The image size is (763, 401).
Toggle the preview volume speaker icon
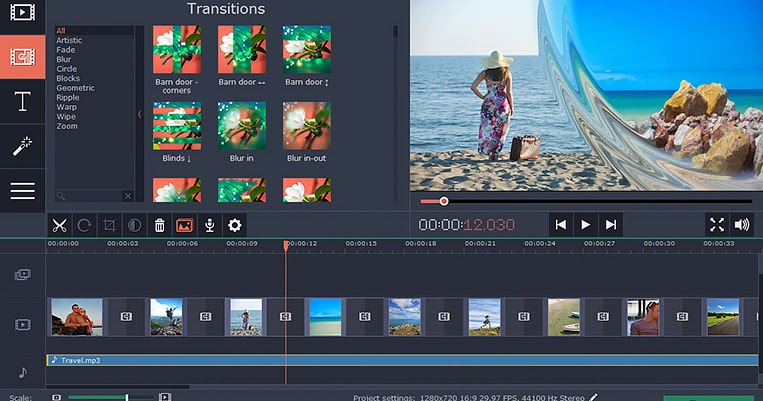[x=742, y=224]
